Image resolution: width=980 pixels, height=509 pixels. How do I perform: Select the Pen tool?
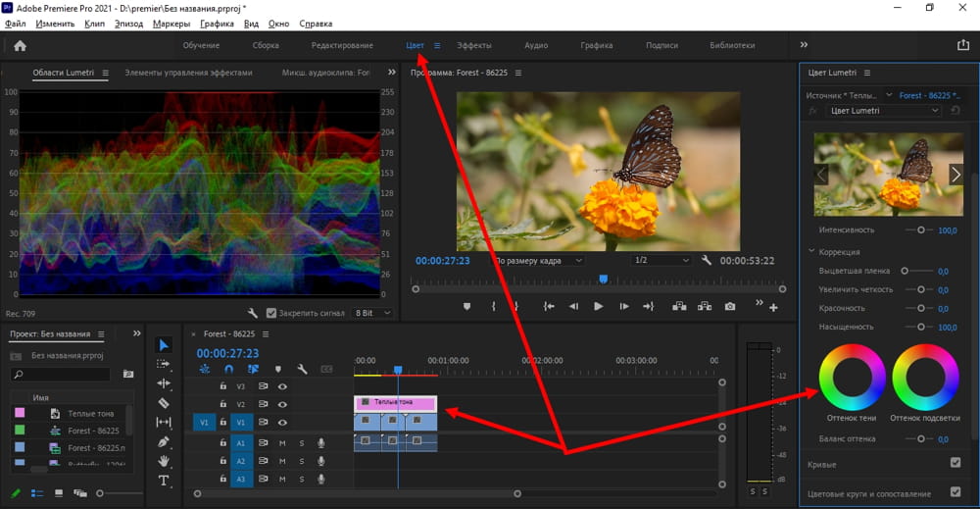(x=164, y=441)
